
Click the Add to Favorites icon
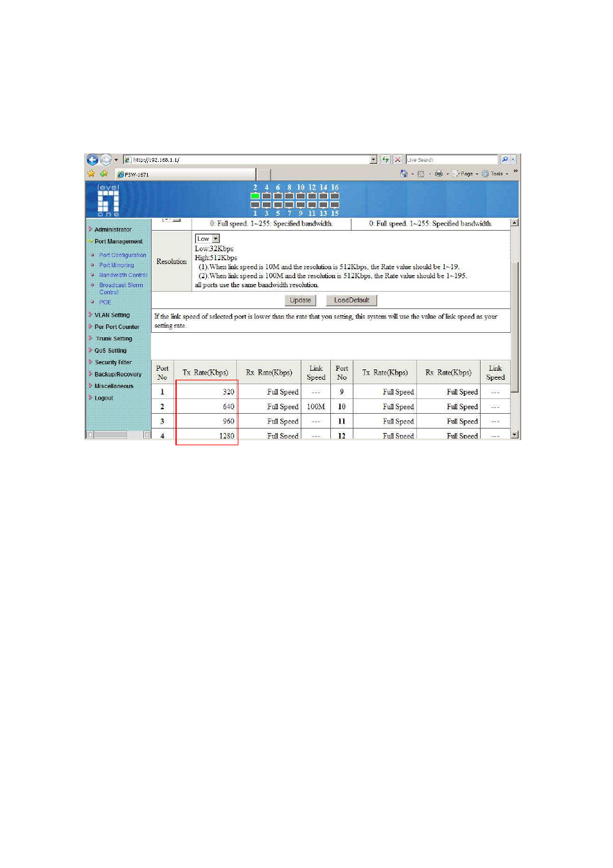103,173
